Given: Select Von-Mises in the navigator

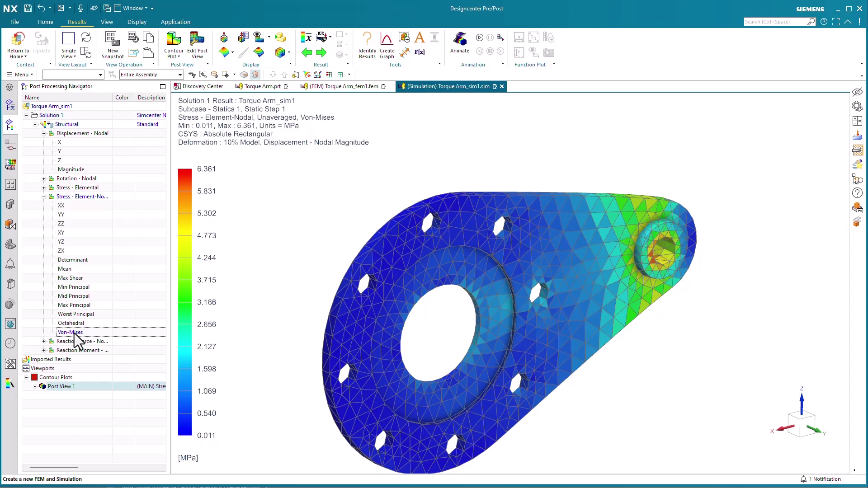Looking at the screenshot, I should point(70,332).
